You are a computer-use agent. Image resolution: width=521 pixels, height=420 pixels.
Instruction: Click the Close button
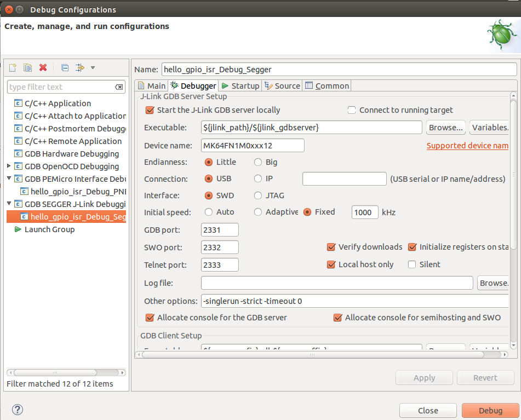428,410
